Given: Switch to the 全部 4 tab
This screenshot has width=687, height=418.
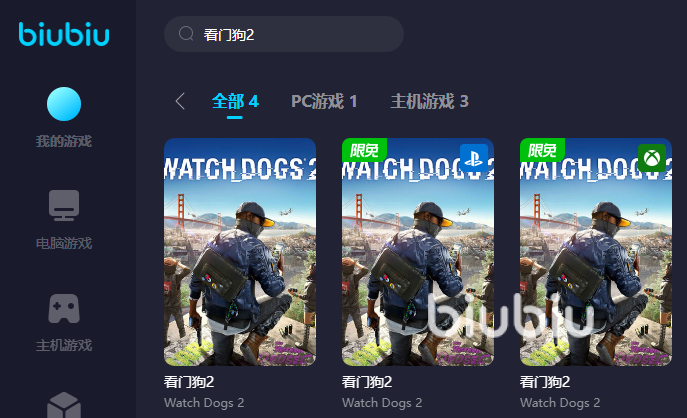Looking at the screenshot, I should click(235, 102).
